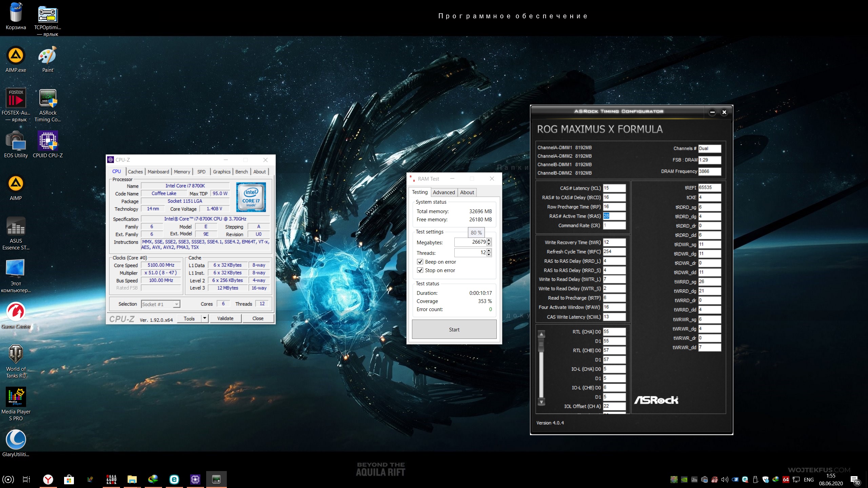Open the ASRock Timing Configurator desktop icon

coord(47,99)
